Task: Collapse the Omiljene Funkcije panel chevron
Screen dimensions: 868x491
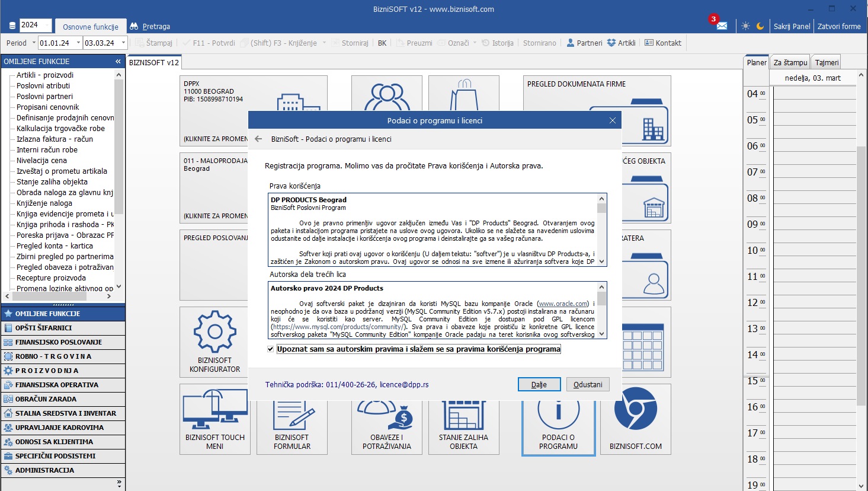Action: pyautogui.click(x=118, y=61)
